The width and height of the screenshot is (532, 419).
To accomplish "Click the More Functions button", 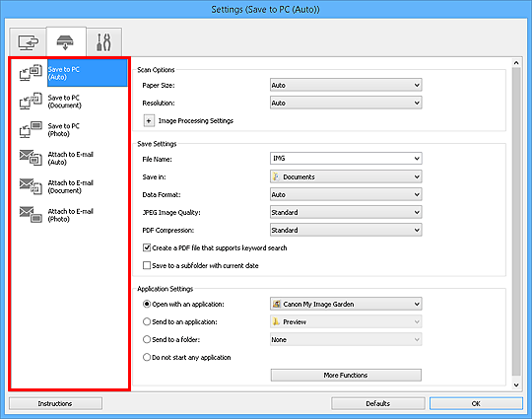I will click(346, 376).
